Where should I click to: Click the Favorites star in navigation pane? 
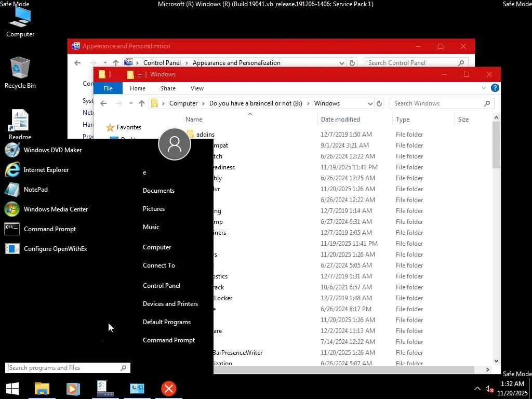point(110,128)
